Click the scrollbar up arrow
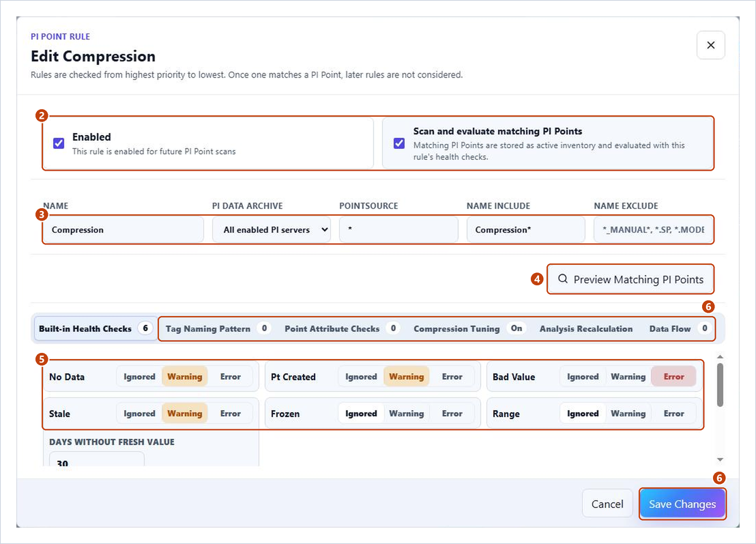The width and height of the screenshot is (756, 544). 720,356
